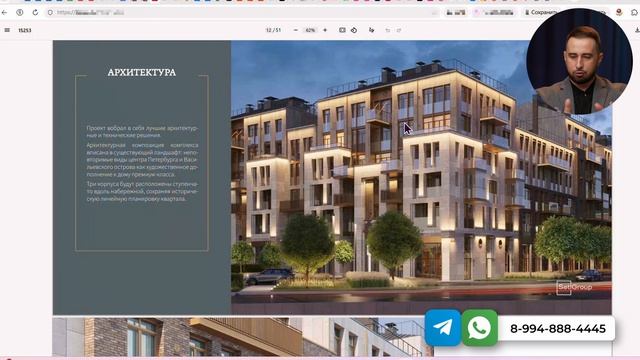
Task: Rotate the PDF page
Action: point(354,30)
